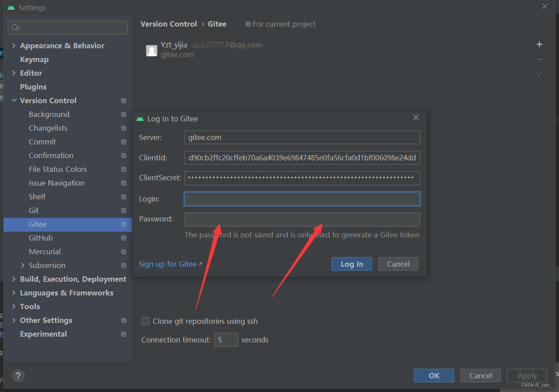Click the remove account minus icon
Screen dimensions: 559x392
539,59
